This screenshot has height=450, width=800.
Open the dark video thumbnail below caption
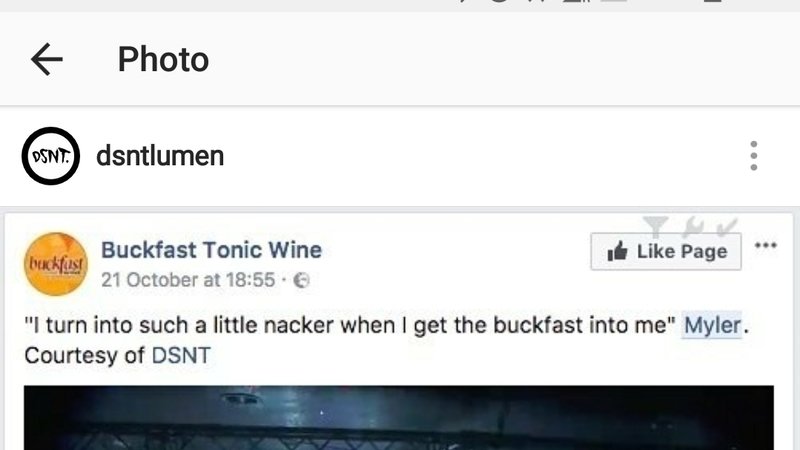[398, 418]
